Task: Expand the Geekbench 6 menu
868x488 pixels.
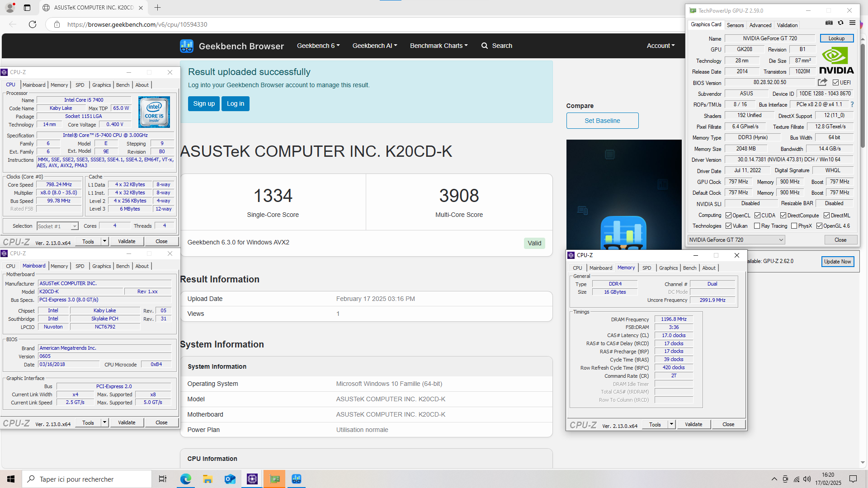Action: point(318,46)
